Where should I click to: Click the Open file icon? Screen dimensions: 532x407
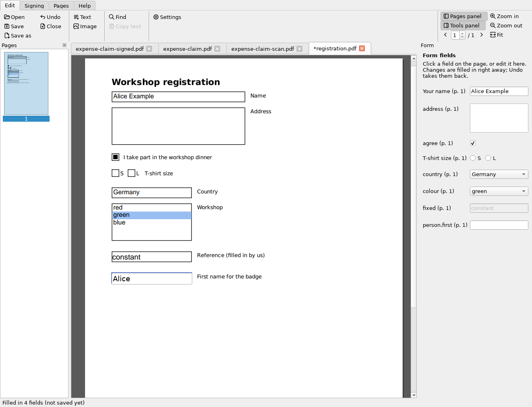pos(7,17)
